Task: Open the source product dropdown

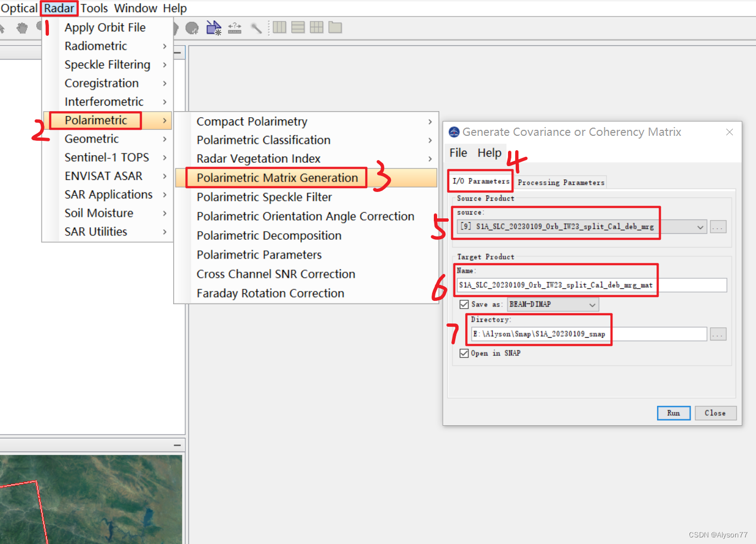Action: coord(700,227)
